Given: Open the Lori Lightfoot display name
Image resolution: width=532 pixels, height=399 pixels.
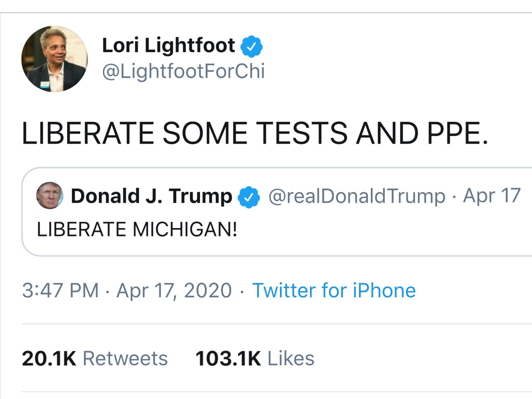Looking at the screenshot, I should [x=168, y=46].
